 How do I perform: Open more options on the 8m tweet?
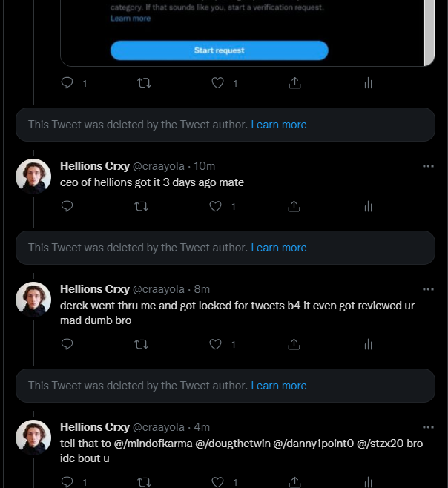[x=428, y=289]
